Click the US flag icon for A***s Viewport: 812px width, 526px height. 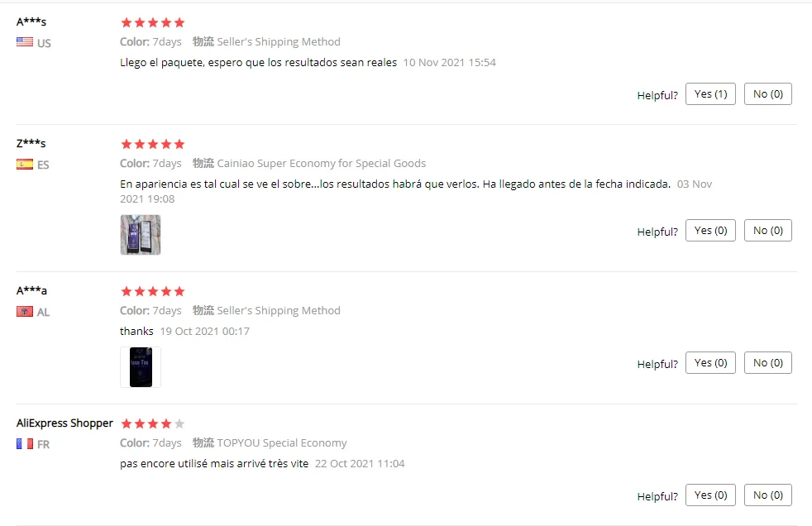tap(24, 42)
